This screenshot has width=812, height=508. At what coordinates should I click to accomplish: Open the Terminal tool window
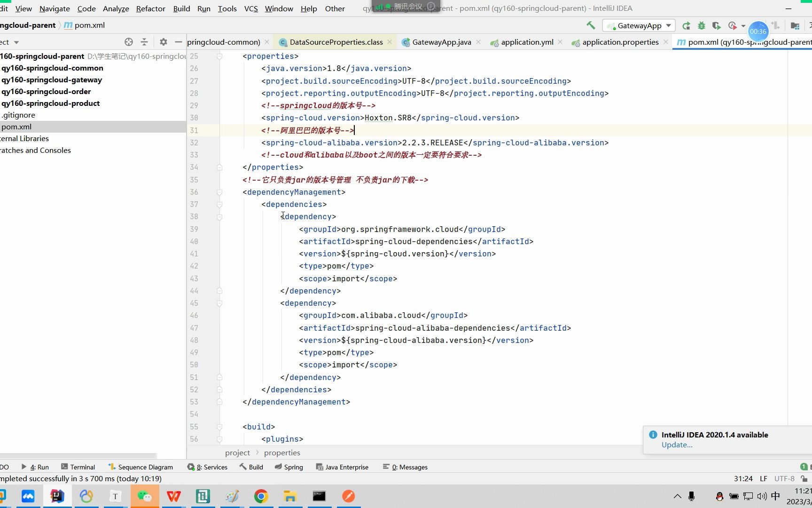coord(78,467)
